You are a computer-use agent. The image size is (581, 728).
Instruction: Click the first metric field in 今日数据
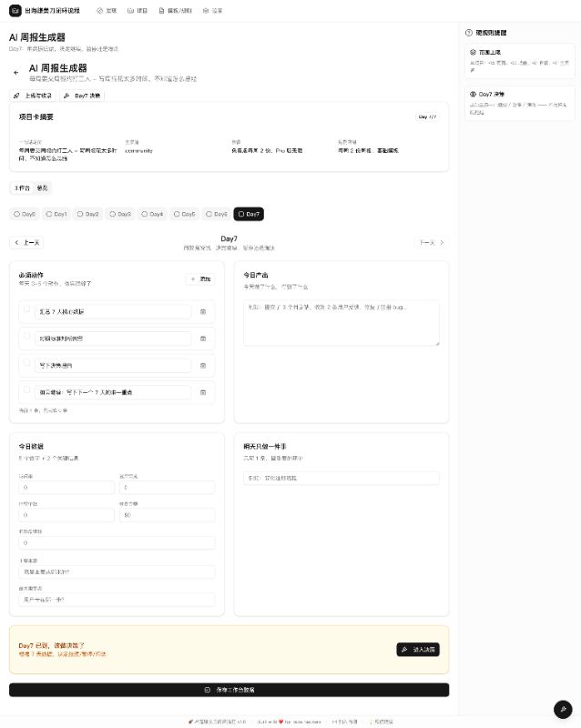click(66, 488)
